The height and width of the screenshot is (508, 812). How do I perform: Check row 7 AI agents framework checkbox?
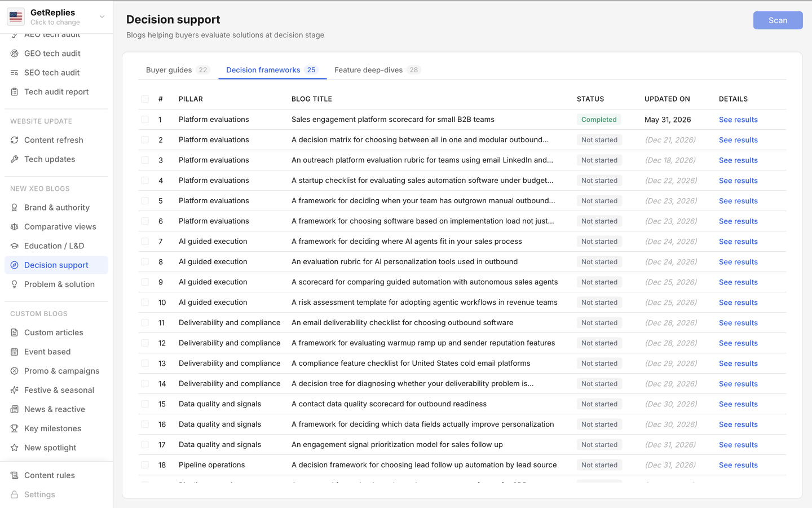pos(145,242)
